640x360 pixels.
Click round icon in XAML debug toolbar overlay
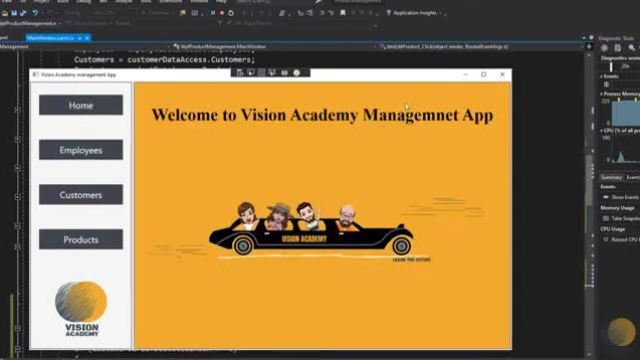coord(297,73)
